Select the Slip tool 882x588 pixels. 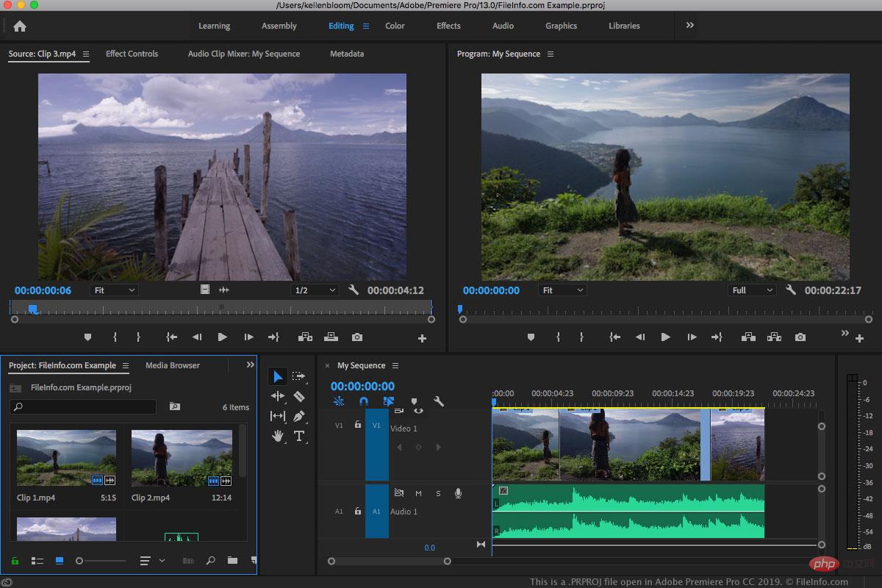[x=278, y=416]
